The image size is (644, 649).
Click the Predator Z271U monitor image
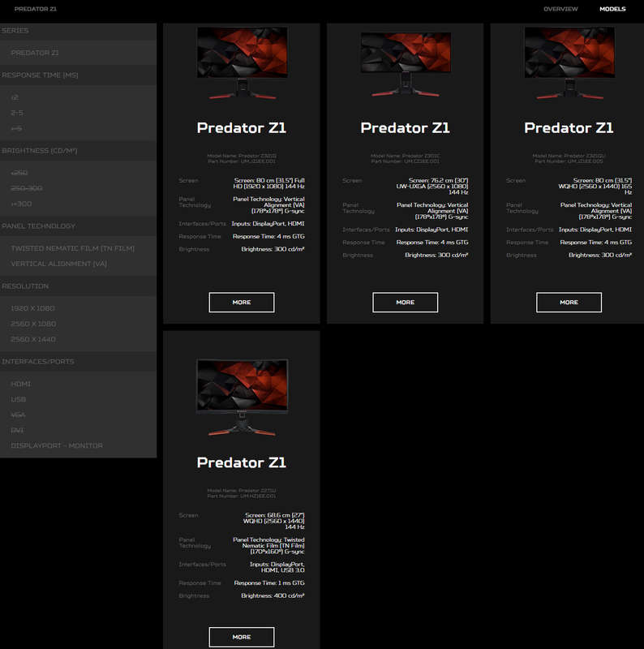click(x=243, y=398)
